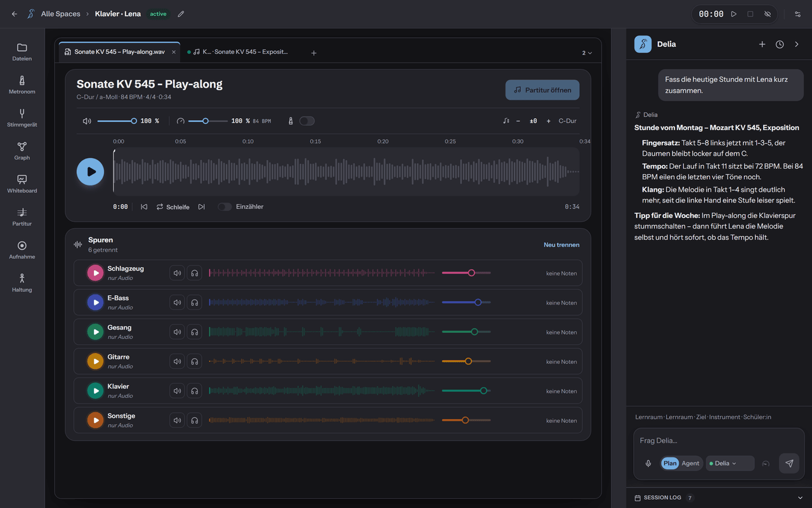Close the Play-along.wav tab
Screen dimensions: 812x508
tap(174, 52)
